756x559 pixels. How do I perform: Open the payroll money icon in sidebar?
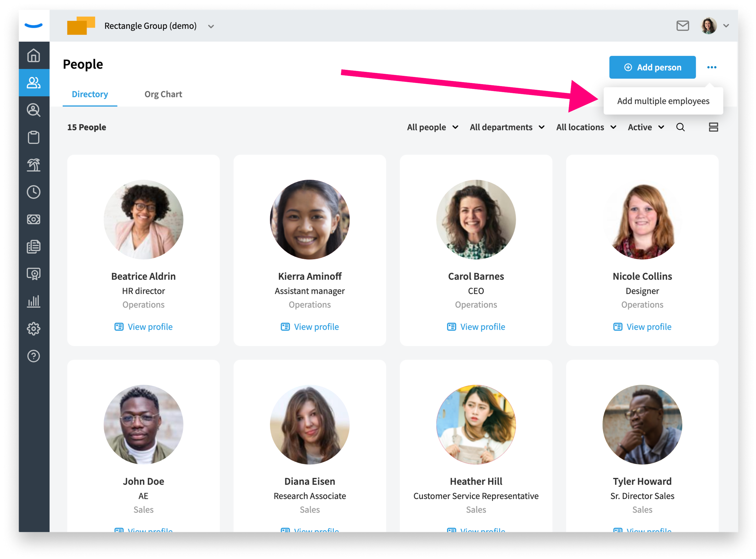(33, 220)
